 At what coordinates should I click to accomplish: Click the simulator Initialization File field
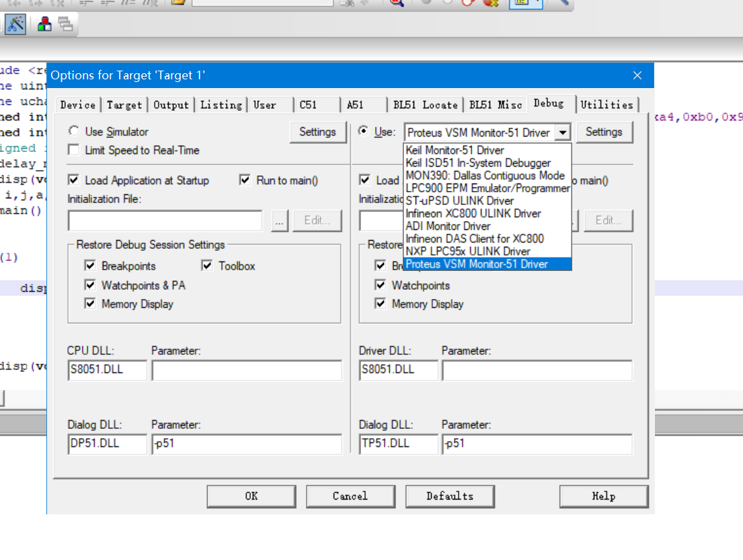(x=165, y=221)
